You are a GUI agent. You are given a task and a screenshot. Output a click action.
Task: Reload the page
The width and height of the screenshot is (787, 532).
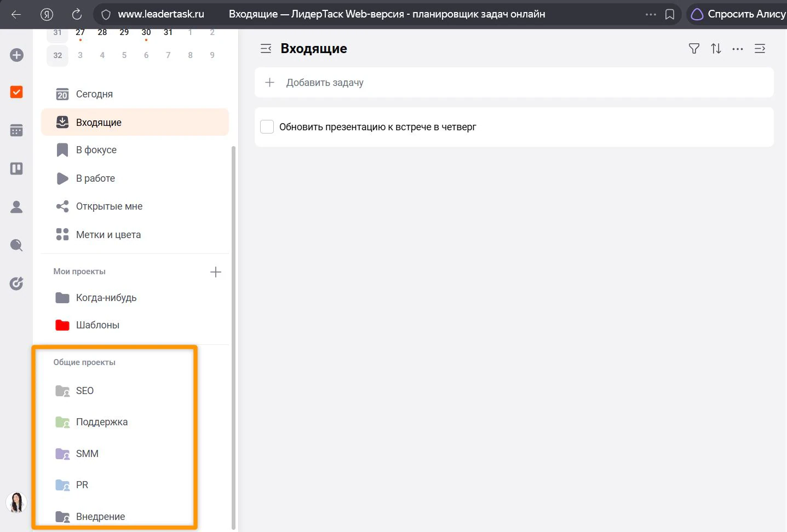77,14
